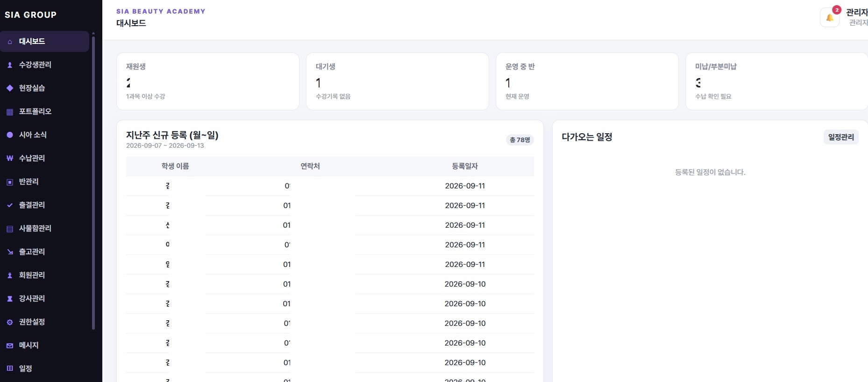Click the date range 2026-09-07 ~ 2026-09-13
This screenshot has width=868, height=382.
[x=165, y=145]
